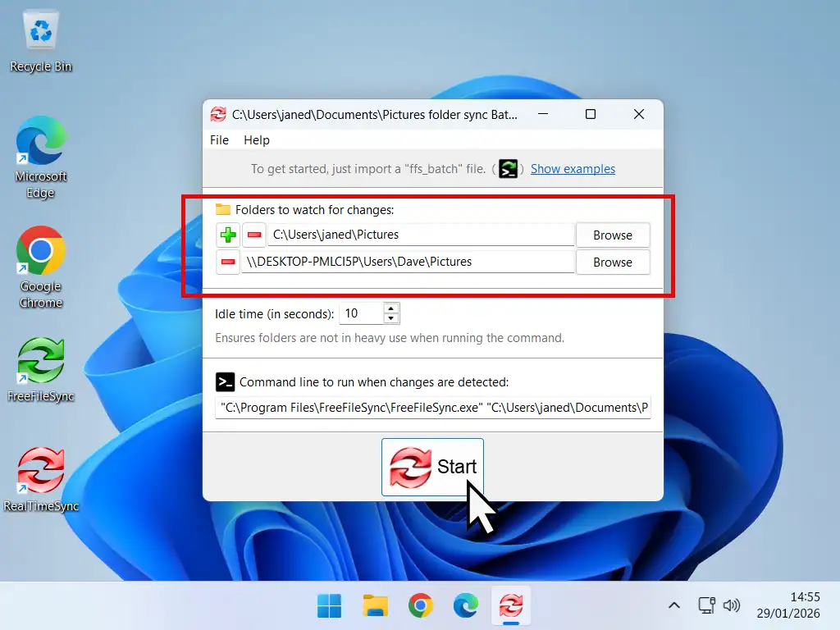Click the green plus to add a folder row
The width and height of the screenshot is (840, 630).
click(x=227, y=235)
